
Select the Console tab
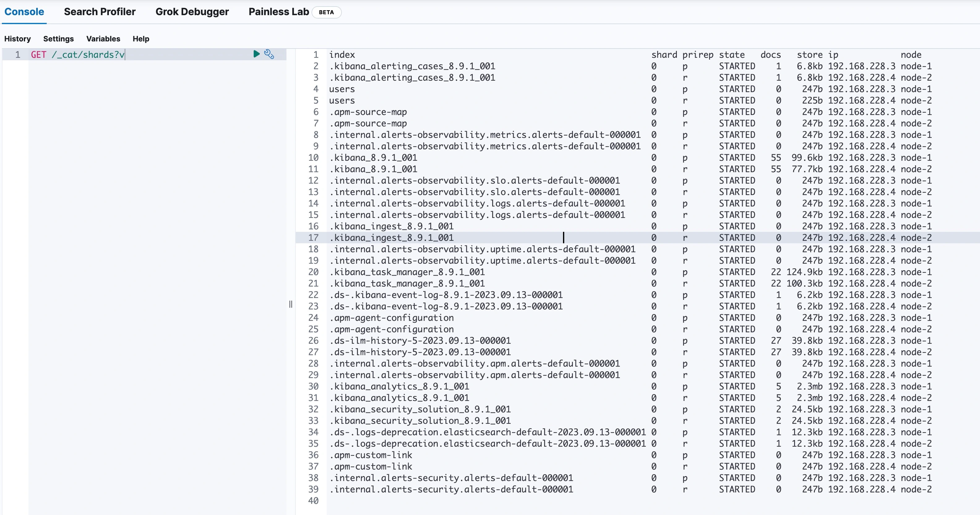click(x=24, y=12)
